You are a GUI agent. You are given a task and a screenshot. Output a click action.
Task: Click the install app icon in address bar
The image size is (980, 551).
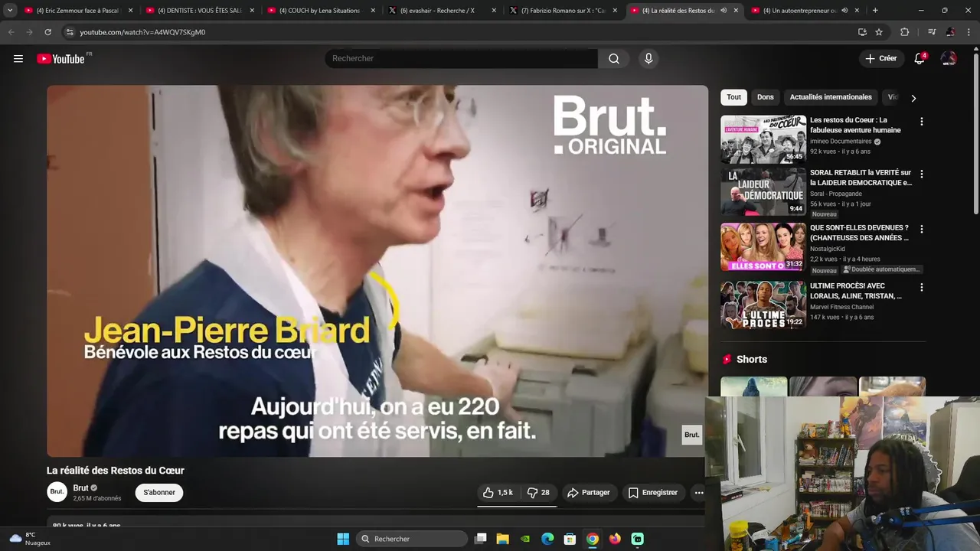pyautogui.click(x=862, y=32)
